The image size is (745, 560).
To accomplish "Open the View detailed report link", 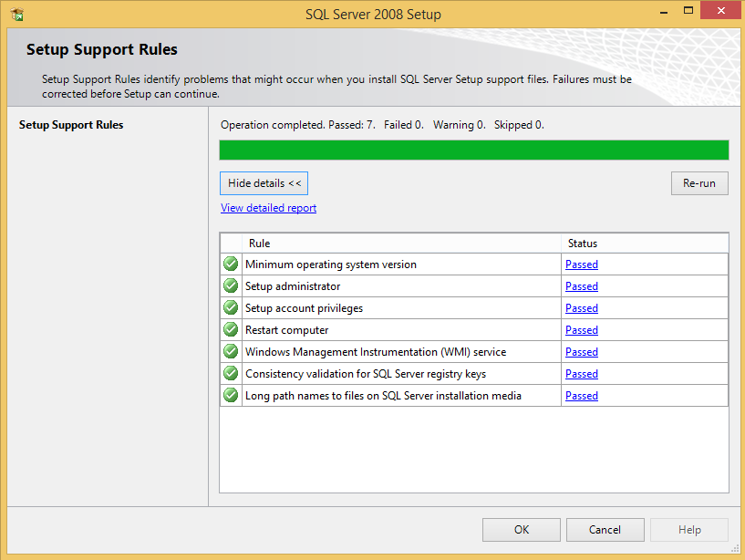I will (268, 208).
